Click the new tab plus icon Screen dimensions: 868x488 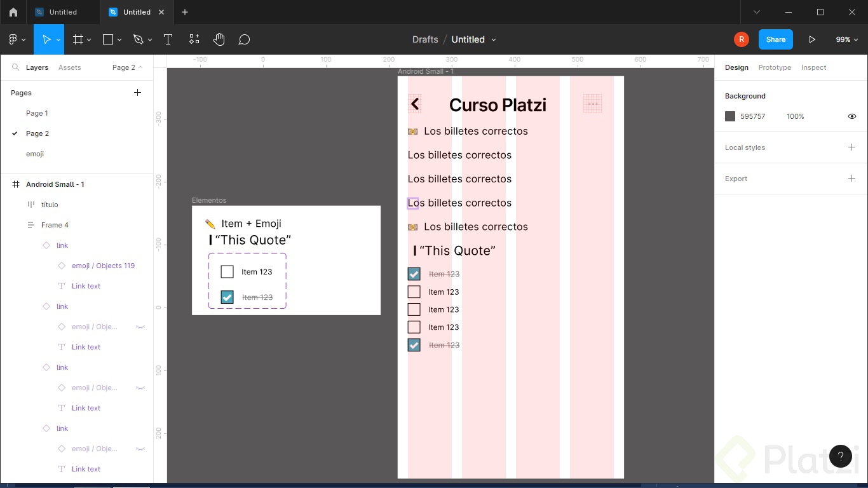(x=185, y=12)
